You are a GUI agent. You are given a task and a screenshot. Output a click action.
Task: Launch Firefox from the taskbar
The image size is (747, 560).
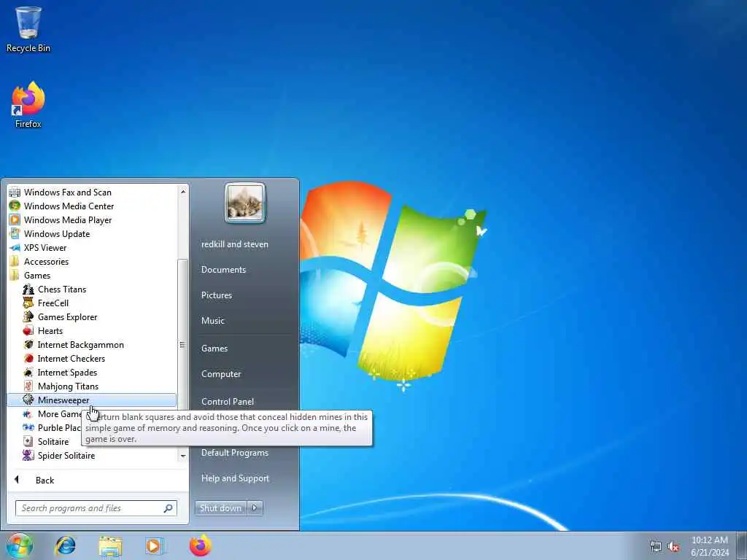[200, 545]
